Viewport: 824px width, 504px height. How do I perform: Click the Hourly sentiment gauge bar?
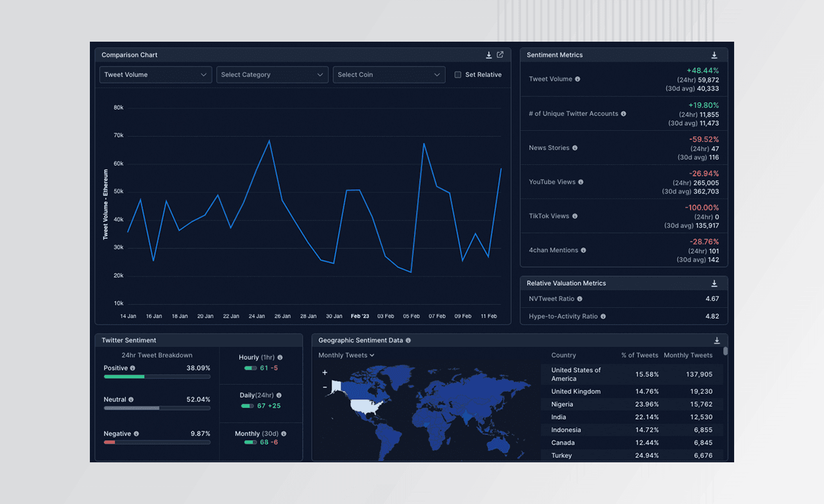click(x=250, y=368)
